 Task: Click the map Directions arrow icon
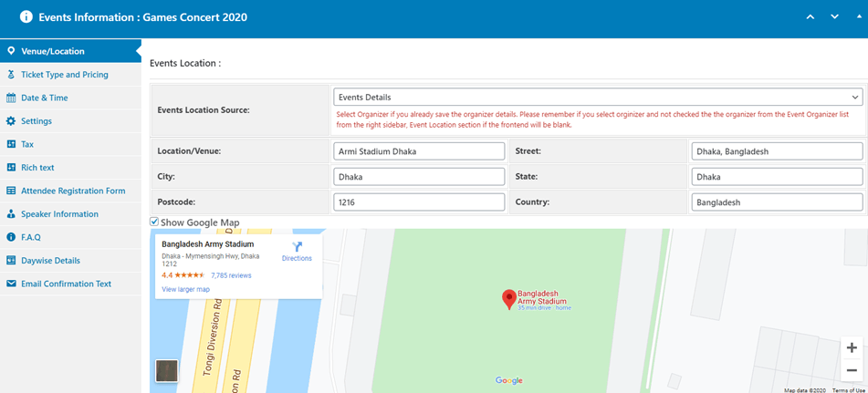(x=297, y=247)
